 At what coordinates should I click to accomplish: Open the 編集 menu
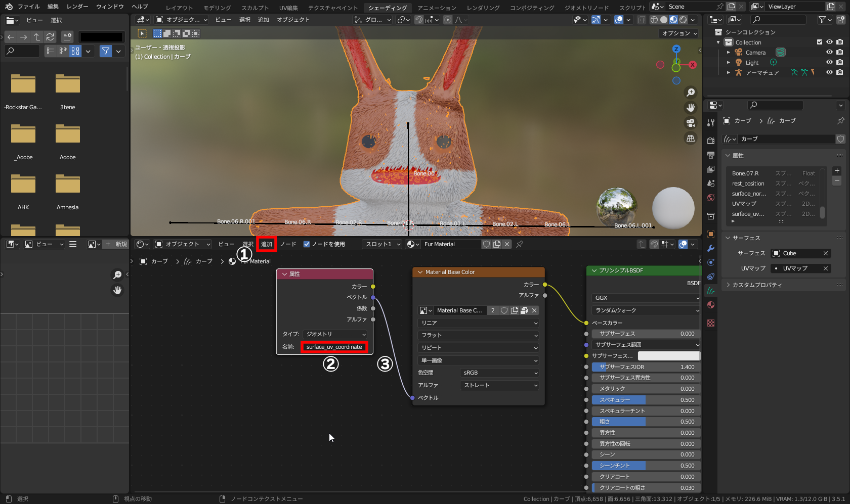tap(53, 7)
